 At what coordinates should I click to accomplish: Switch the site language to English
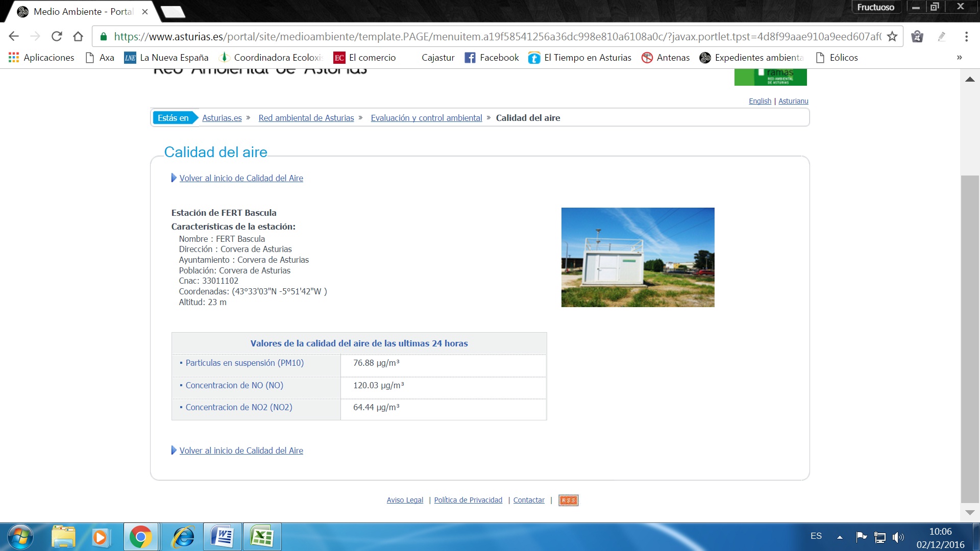[x=759, y=101]
